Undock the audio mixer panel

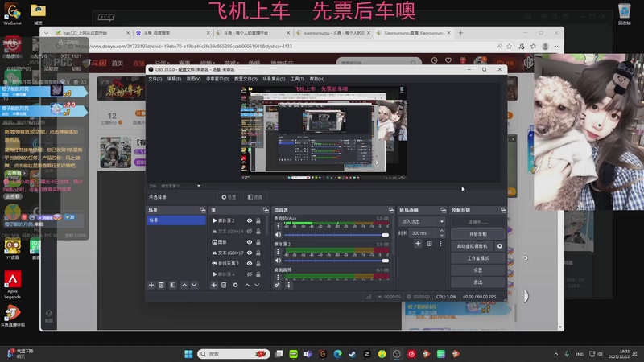tap(391, 210)
